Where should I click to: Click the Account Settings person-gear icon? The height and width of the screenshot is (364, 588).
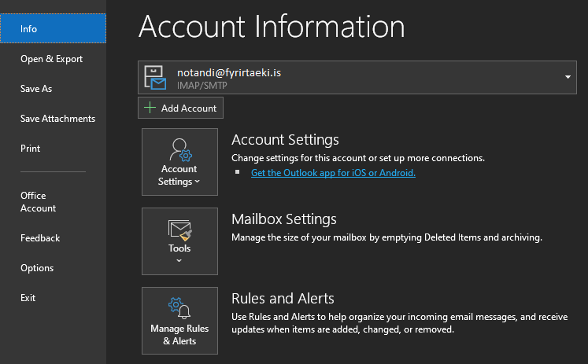pyautogui.click(x=180, y=149)
